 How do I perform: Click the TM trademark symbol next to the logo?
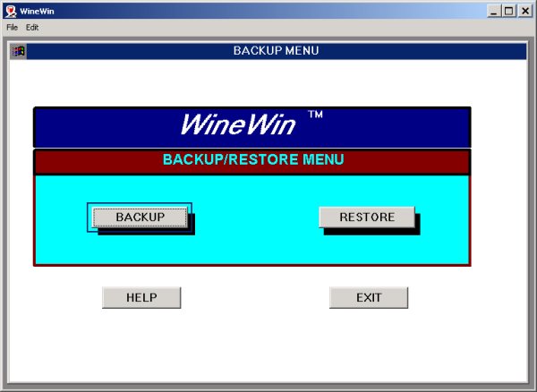click(315, 115)
